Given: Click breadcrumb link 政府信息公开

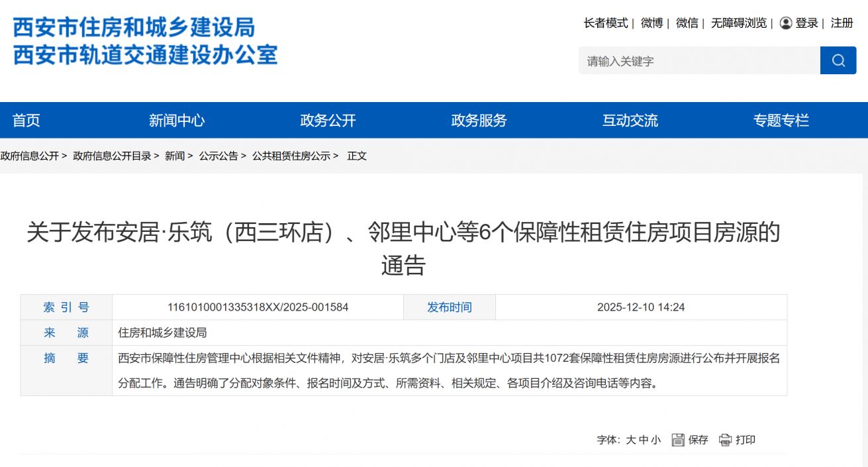Looking at the screenshot, I should click(x=30, y=156).
